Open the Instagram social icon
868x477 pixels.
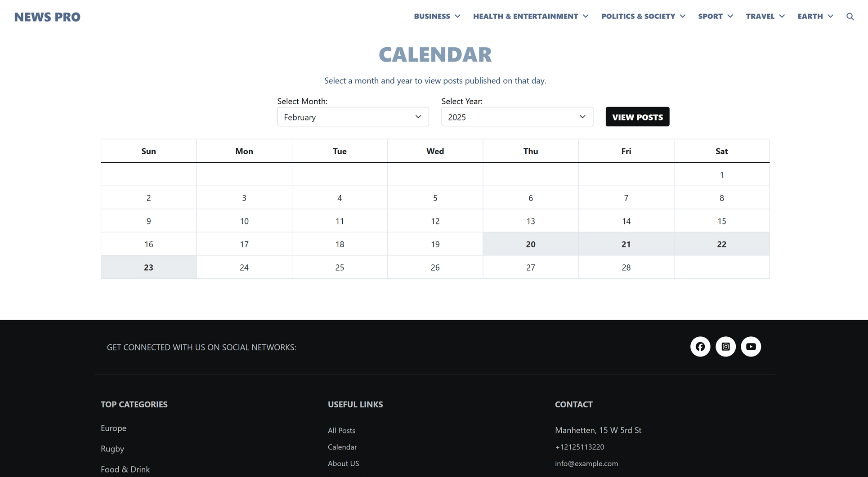coord(725,347)
